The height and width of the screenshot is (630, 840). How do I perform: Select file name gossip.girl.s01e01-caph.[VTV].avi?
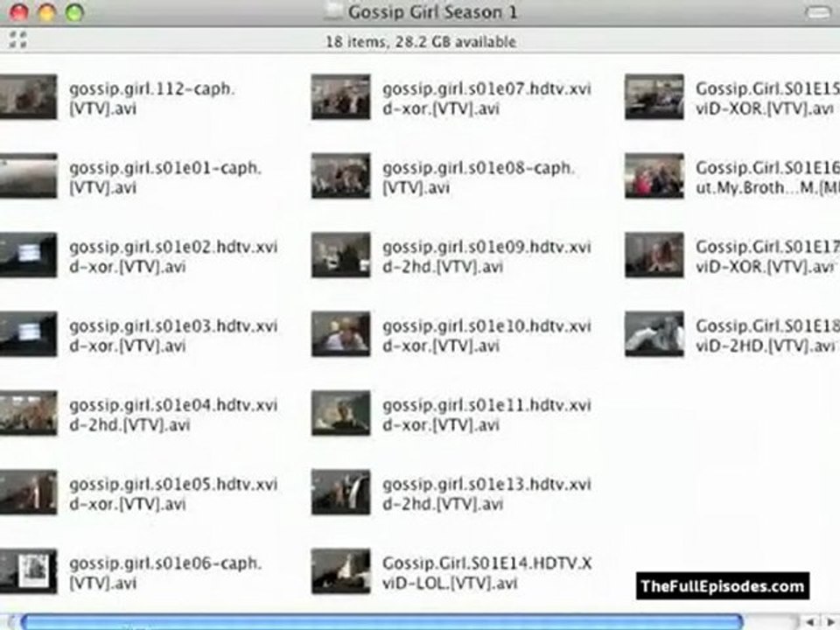tap(165, 178)
